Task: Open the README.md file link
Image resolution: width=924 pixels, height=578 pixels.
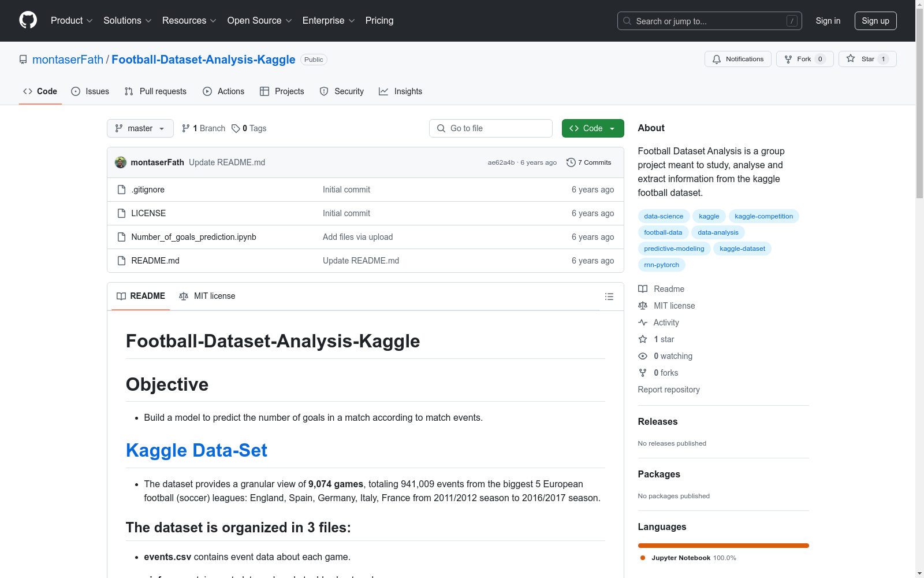Action: pyautogui.click(x=155, y=261)
